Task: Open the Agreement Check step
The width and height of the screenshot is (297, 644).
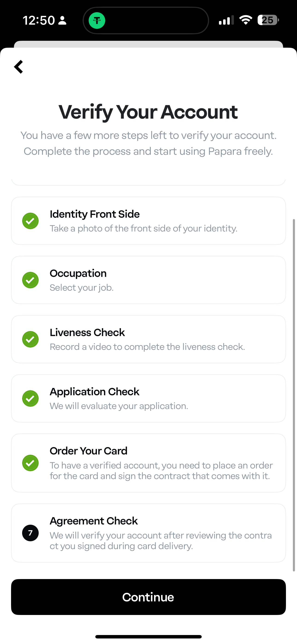Action: [x=148, y=533]
